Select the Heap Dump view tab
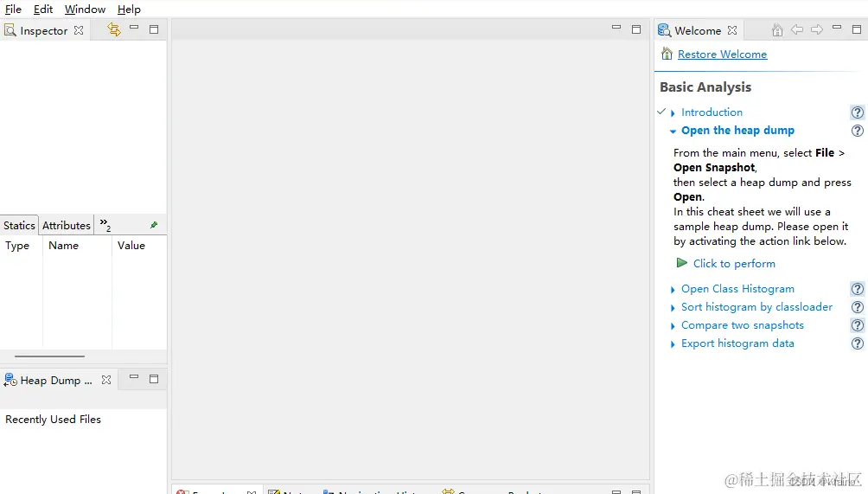 [55, 381]
